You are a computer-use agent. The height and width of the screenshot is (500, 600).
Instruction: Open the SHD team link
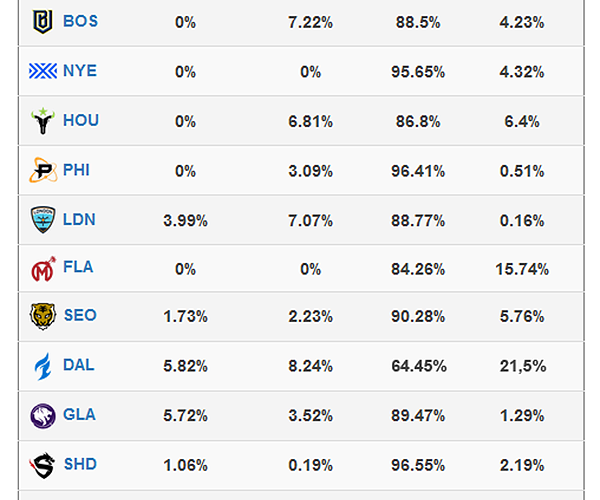click(80, 464)
